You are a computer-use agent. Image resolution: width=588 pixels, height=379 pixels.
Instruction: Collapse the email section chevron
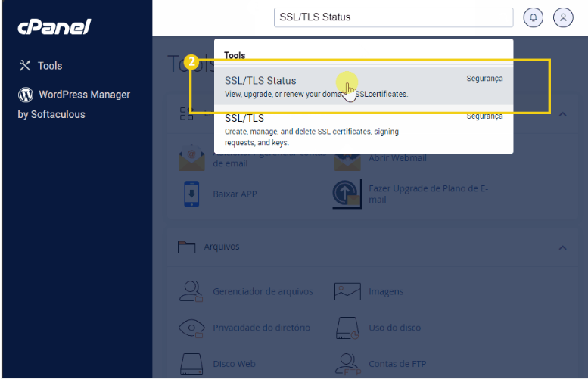pyautogui.click(x=562, y=114)
